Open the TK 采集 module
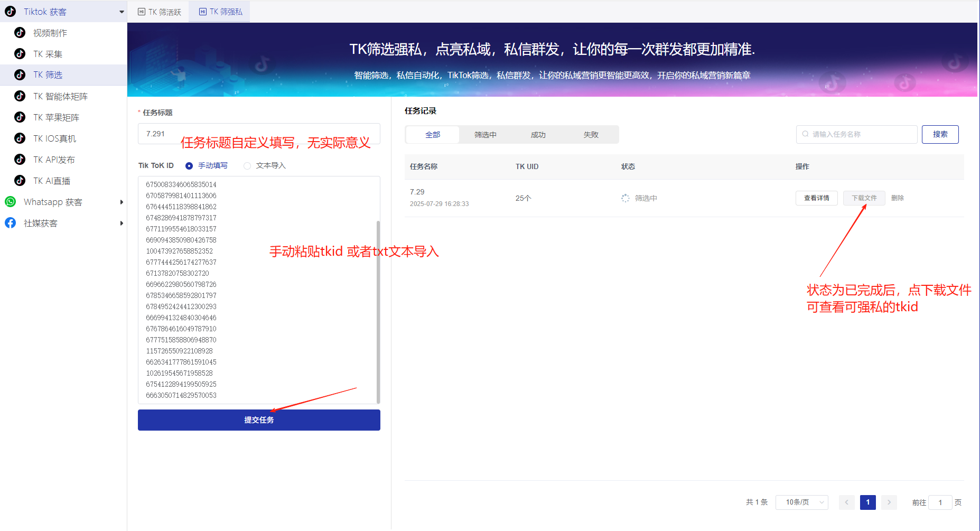Viewport: 980px width, 531px height. point(48,53)
